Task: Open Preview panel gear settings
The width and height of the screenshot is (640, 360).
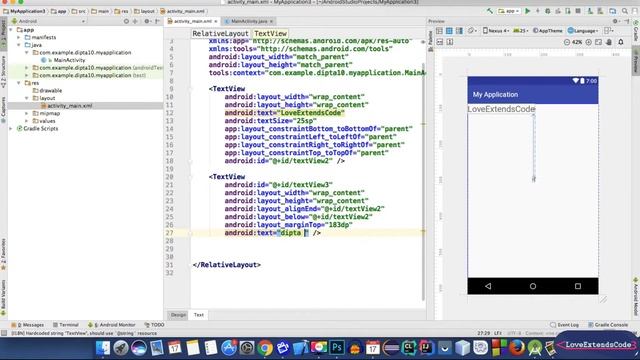Action: click(616, 21)
